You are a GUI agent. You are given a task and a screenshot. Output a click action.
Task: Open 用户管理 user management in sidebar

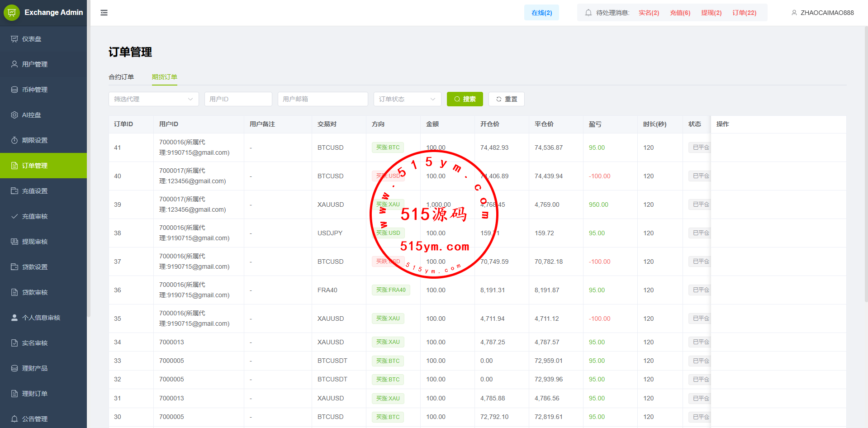[34, 64]
